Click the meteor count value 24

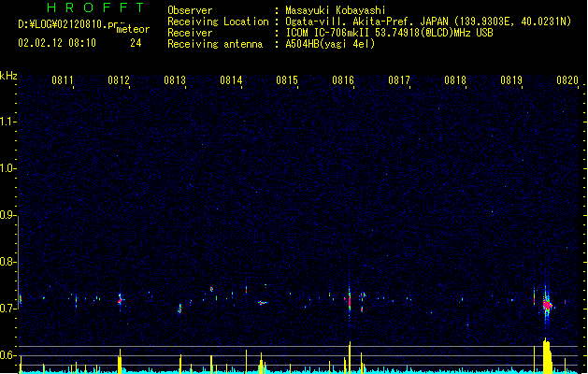pyautogui.click(x=136, y=43)
